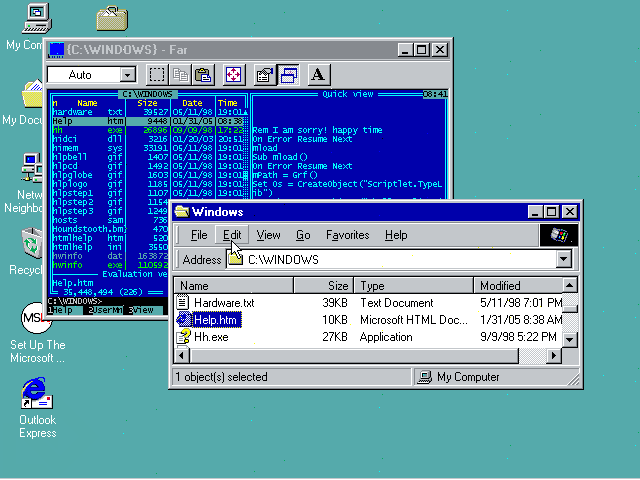Click Far panel Size column heading
This screenshot has height=480, width=640.
pos(147,103)
